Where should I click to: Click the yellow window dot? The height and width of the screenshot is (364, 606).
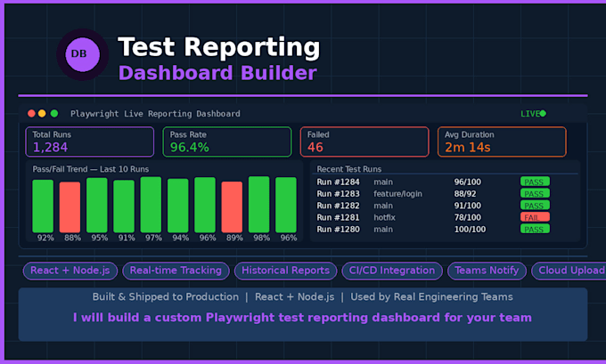(42, 114)
